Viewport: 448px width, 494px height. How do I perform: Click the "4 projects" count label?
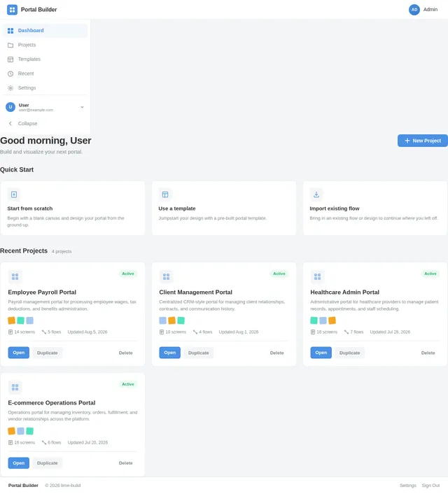(x=62, y=251)
